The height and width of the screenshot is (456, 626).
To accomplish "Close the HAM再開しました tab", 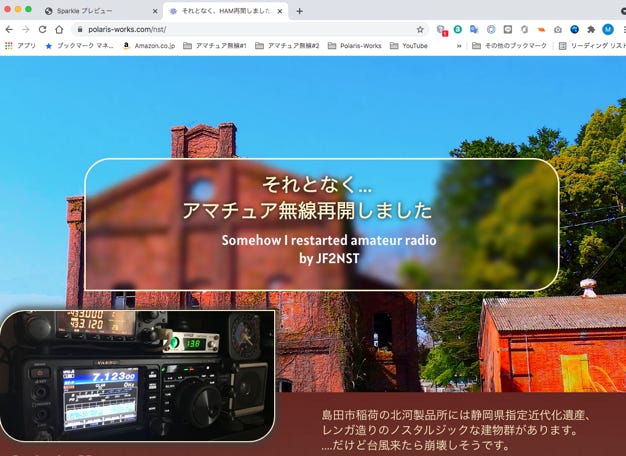I will click(279, 10).
